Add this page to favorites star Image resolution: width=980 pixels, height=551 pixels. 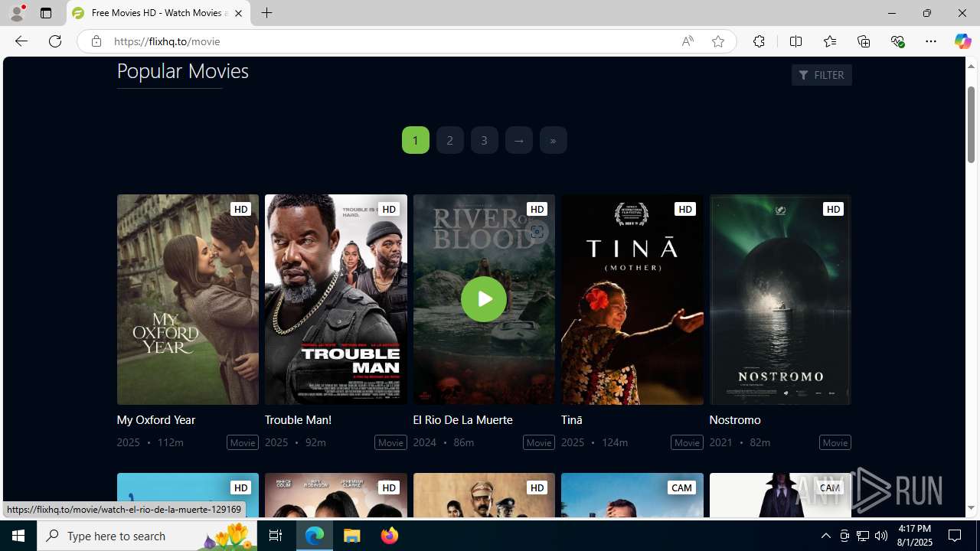[x=718, y=41]
